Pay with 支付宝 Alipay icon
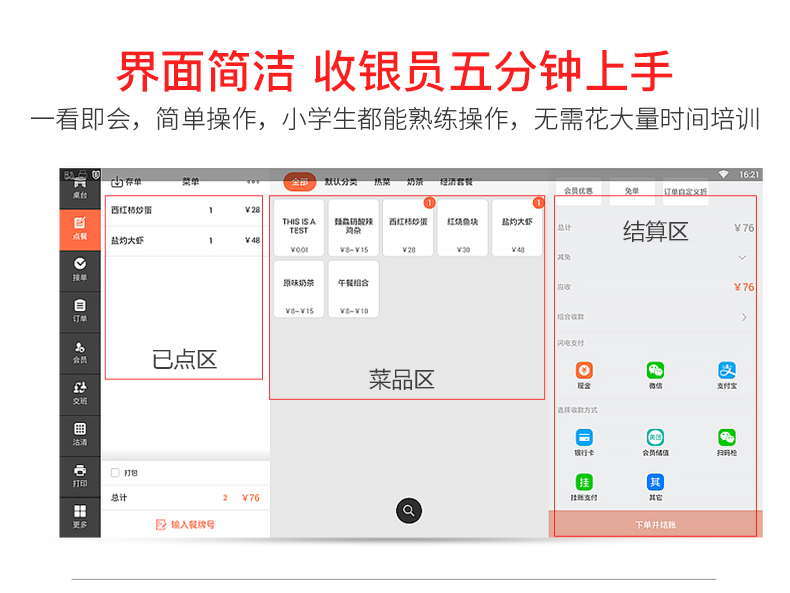The image size is (790, 593). coord(726,371)
